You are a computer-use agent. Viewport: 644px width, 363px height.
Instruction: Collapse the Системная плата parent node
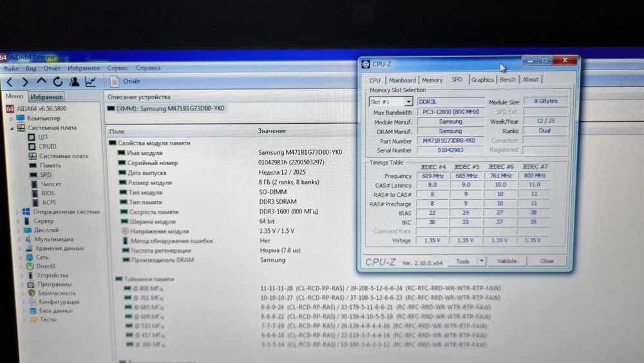pyautogui.click(x=12, y=128)
